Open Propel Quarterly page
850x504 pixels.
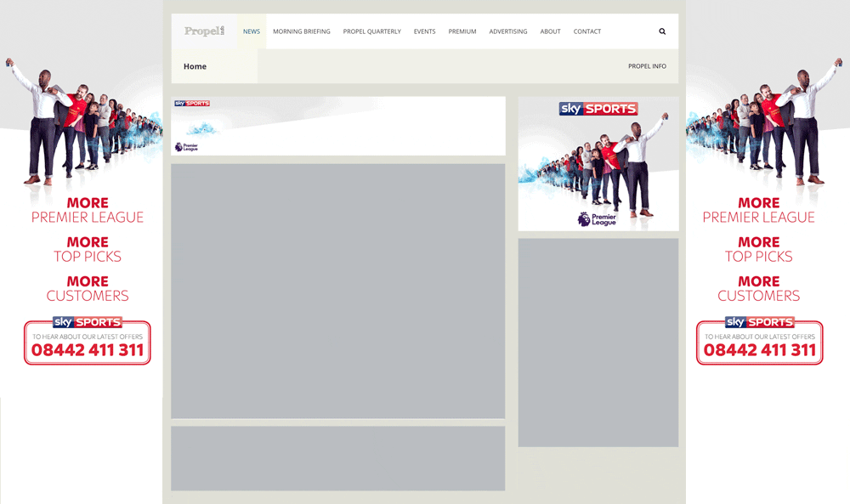pyautogui.click(x=372, y=31)
